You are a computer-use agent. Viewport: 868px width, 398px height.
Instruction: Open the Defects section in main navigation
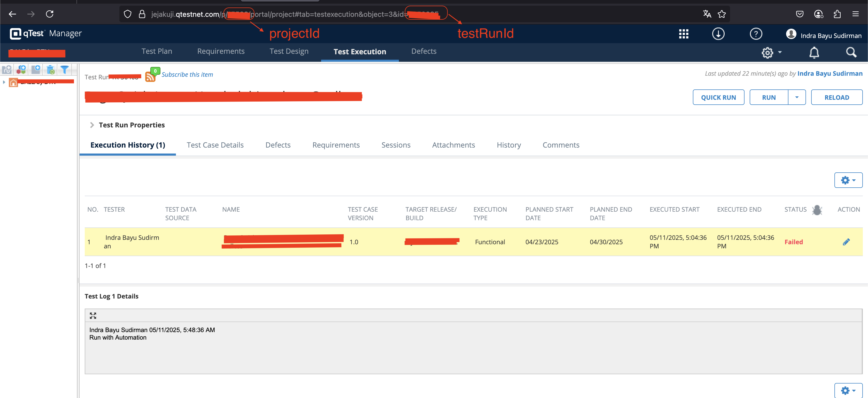[424, 51]
